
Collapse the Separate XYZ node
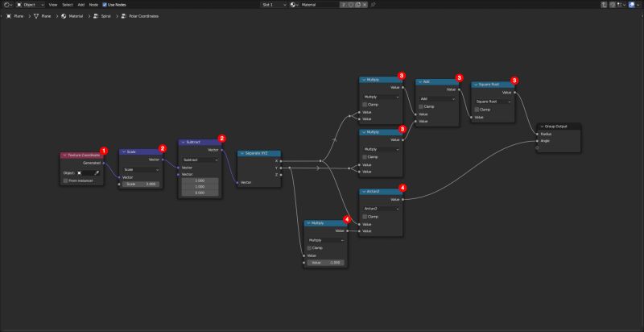point(242,153)
